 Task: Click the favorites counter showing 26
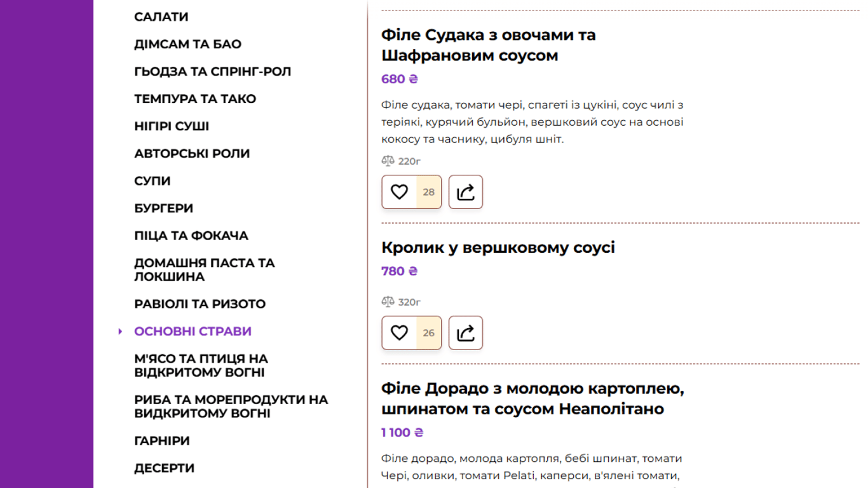point(429,332)
